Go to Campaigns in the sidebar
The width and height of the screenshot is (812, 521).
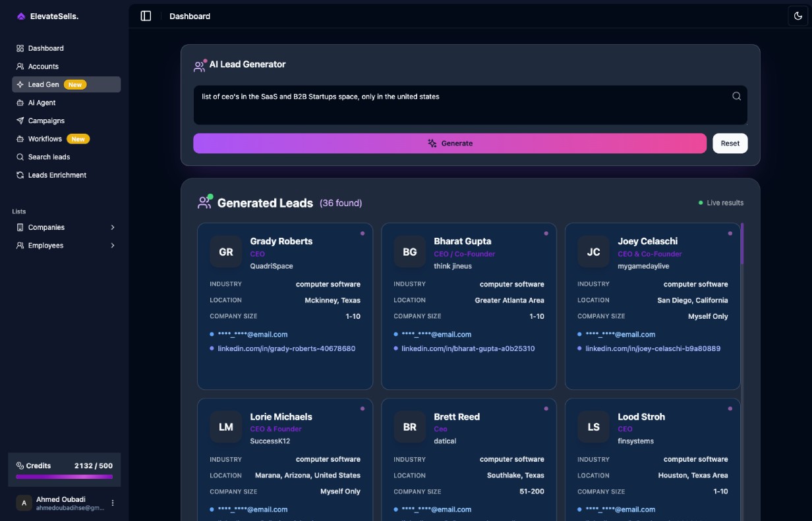(x=46, y=121)
